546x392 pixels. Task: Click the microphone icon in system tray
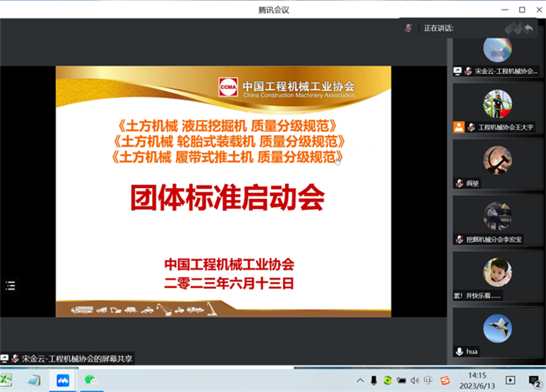tap(374, 380)
